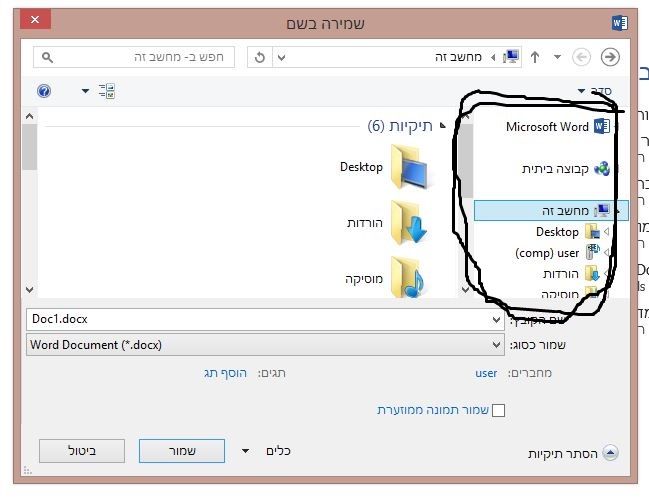Open the Desktop folder icon in file list
The width and height of the screenshot is (649, 504).
pos(410,166)
